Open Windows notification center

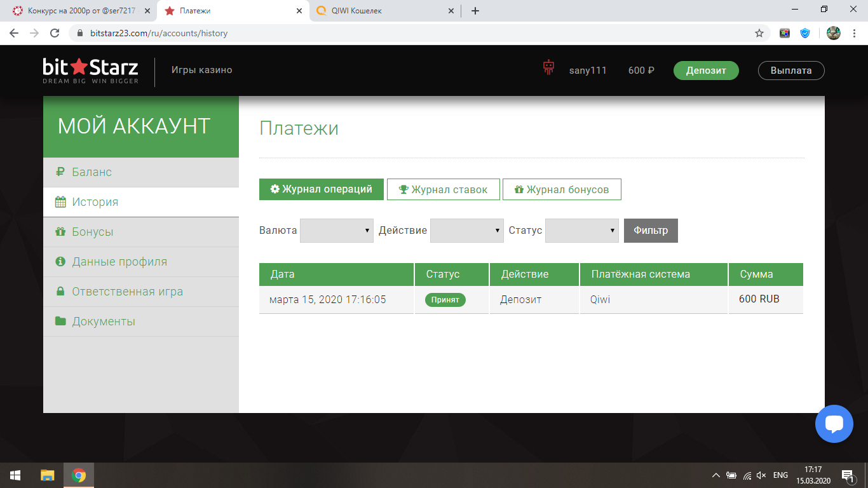(x=848, y=475)
